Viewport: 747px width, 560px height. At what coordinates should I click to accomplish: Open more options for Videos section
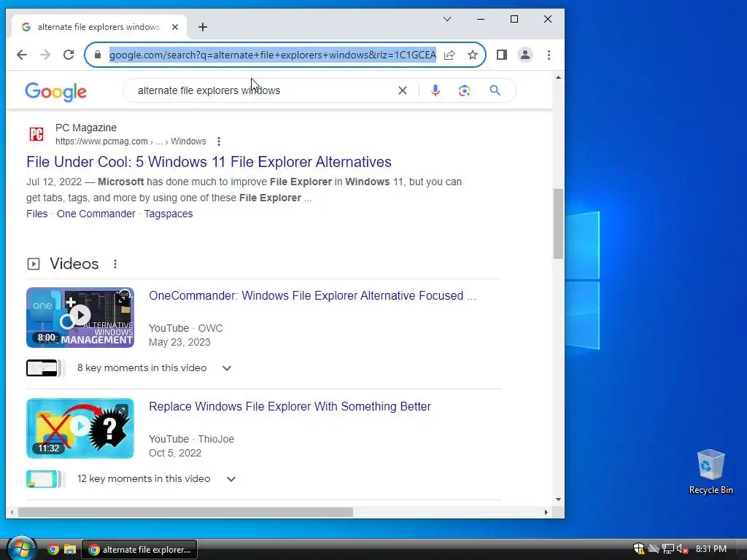115,264
